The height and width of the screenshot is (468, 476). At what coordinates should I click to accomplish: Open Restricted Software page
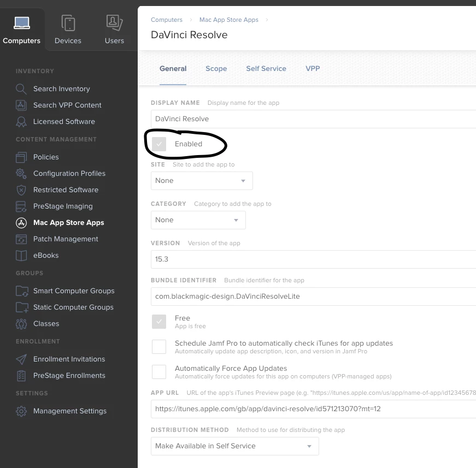coord(66,190)
